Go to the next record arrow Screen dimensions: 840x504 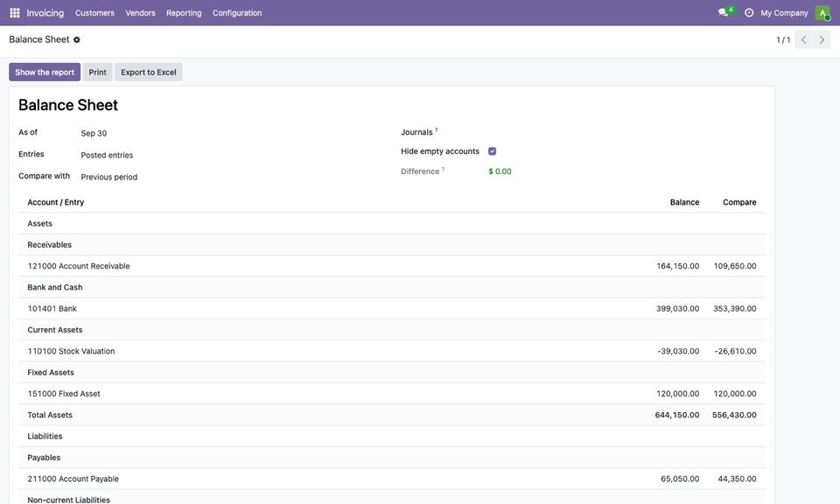coord(822,39)
